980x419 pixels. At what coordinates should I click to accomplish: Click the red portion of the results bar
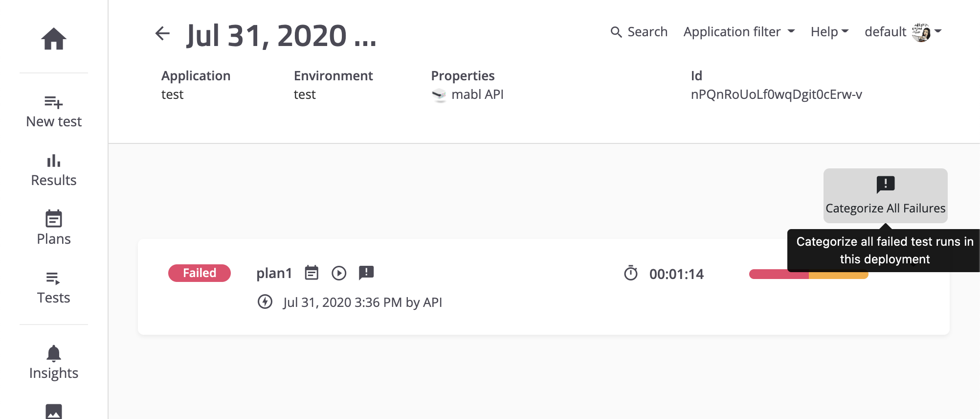point(779,274)
